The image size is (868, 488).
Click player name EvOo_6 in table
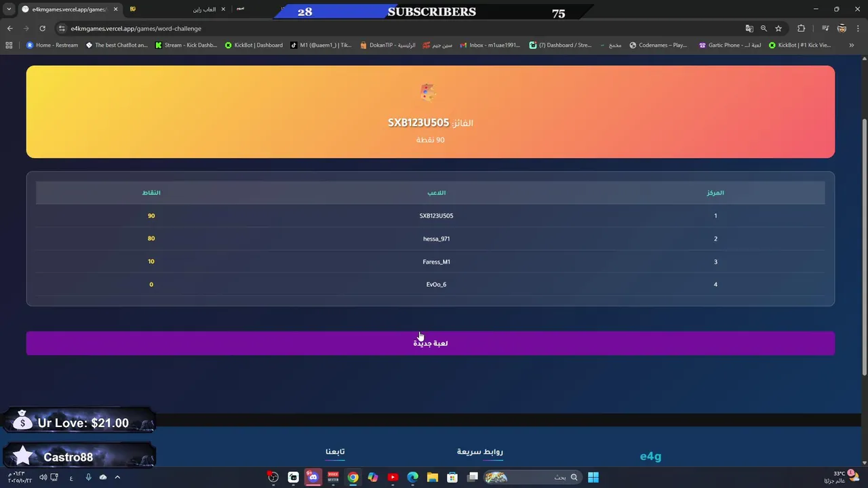tap(436, 285)
